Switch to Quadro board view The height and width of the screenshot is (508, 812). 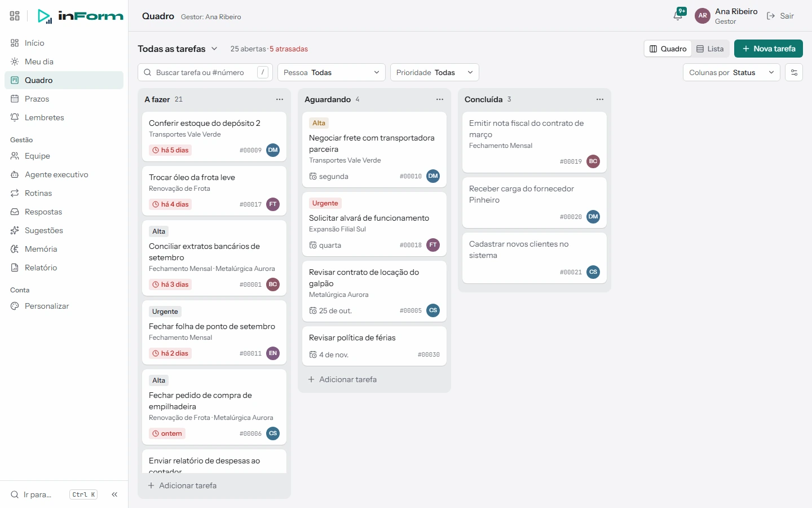point(668,49)
